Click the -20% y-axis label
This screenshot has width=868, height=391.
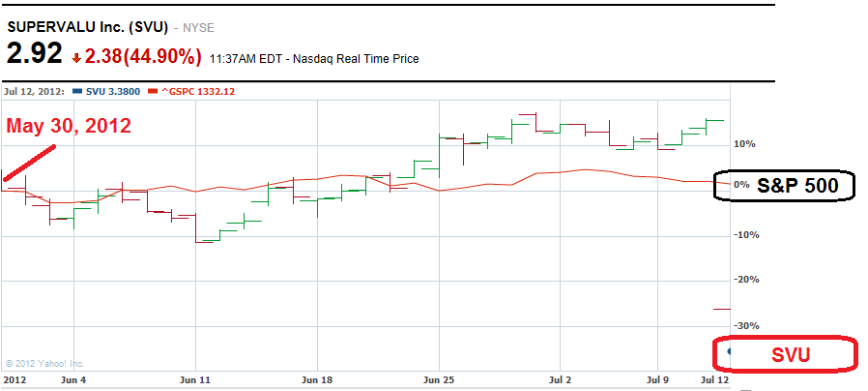coord(744,280)
